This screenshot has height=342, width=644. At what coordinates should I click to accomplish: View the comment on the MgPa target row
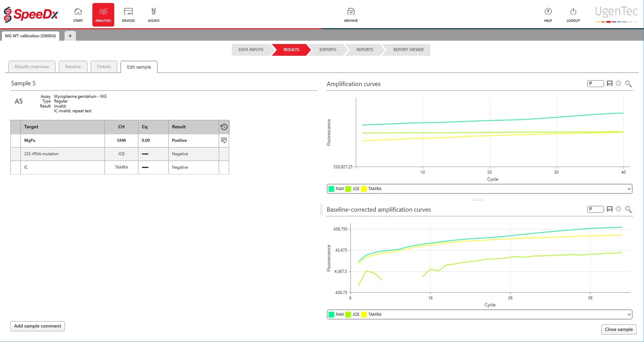224,140
